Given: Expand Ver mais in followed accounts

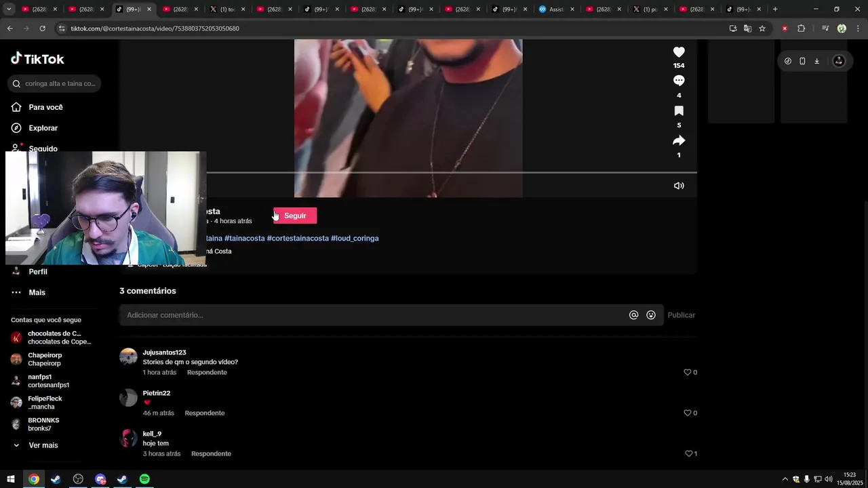Looking at the screenshot, I should coord(35,445).
